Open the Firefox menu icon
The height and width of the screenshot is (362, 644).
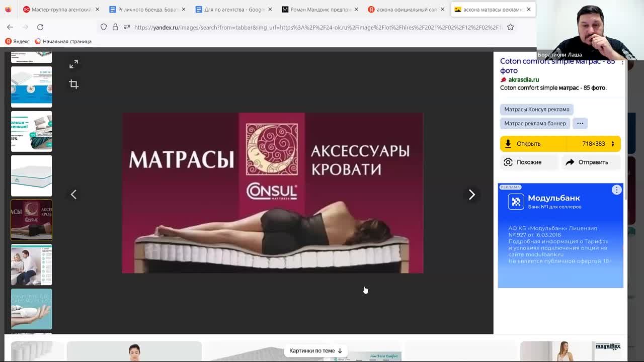(8, 9)
